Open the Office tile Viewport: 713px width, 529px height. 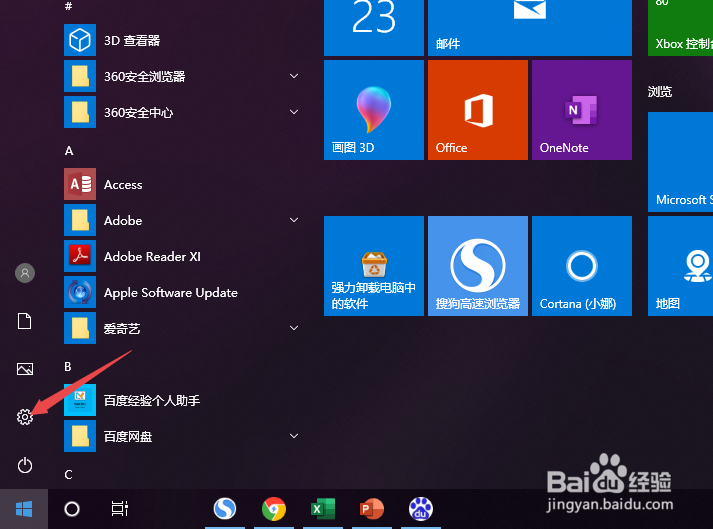click(x=478, y=110)
